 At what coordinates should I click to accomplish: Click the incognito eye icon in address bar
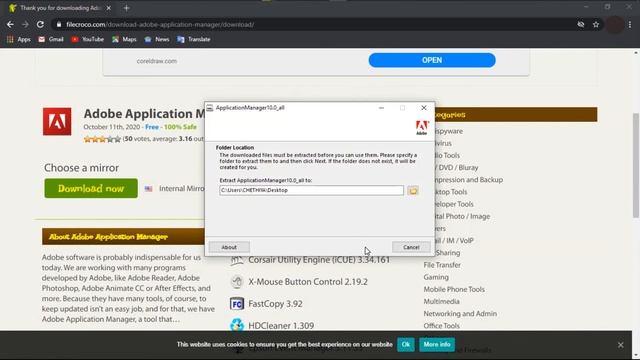[x=581, y=24]
